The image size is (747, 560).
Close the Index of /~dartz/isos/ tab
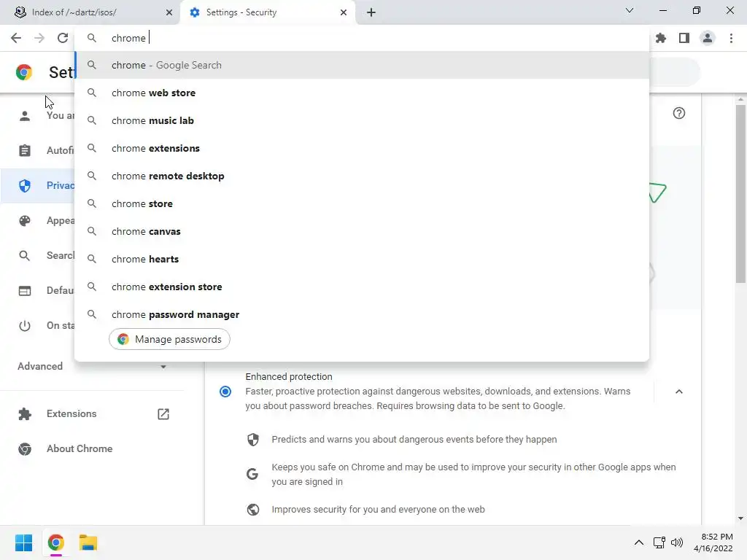[169, 12]
